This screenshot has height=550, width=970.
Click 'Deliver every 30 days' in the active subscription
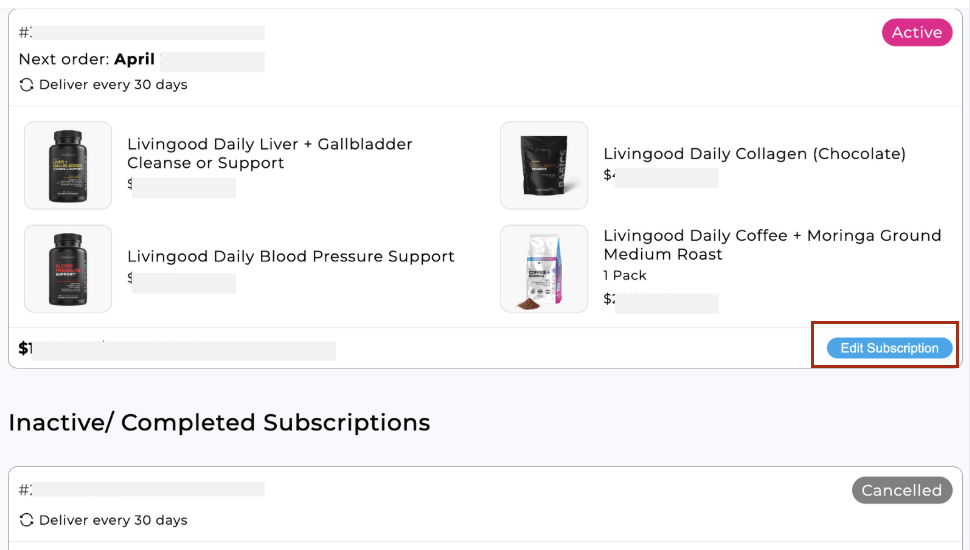[113, 85]
